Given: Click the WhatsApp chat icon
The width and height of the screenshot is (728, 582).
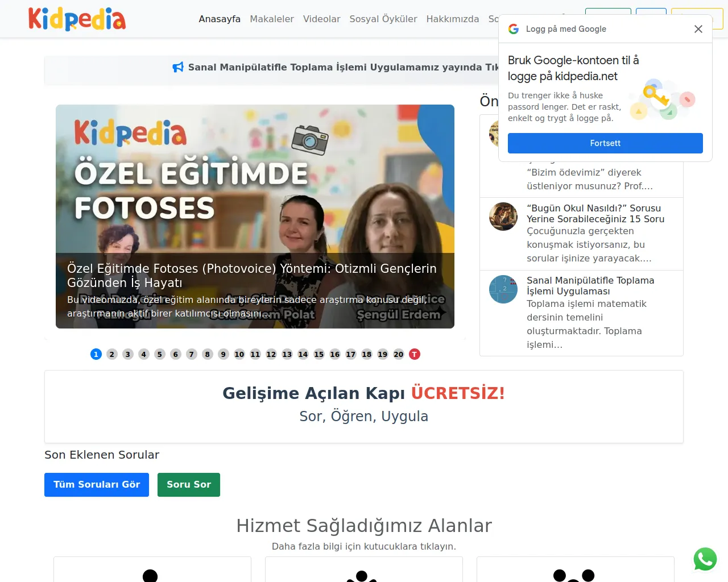Looking at the screenshot, I should point(705,559).
